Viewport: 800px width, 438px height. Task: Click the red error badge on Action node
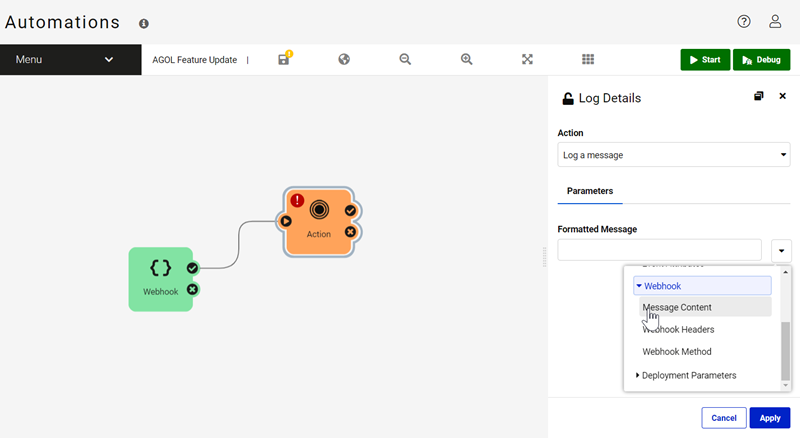coord(297,201)
